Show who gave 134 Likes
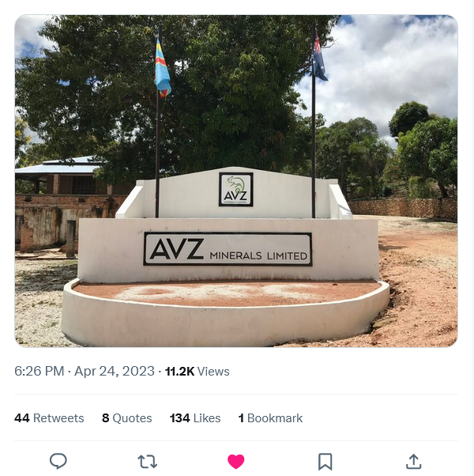Screen dimensions: 474x476 (195, 418)
